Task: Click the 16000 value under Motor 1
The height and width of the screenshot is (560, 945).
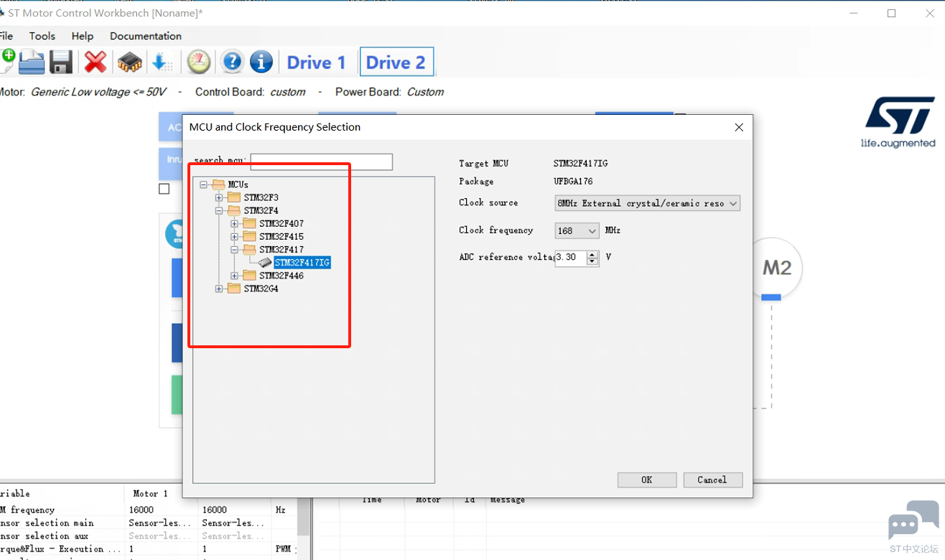Action: [141, 510]
